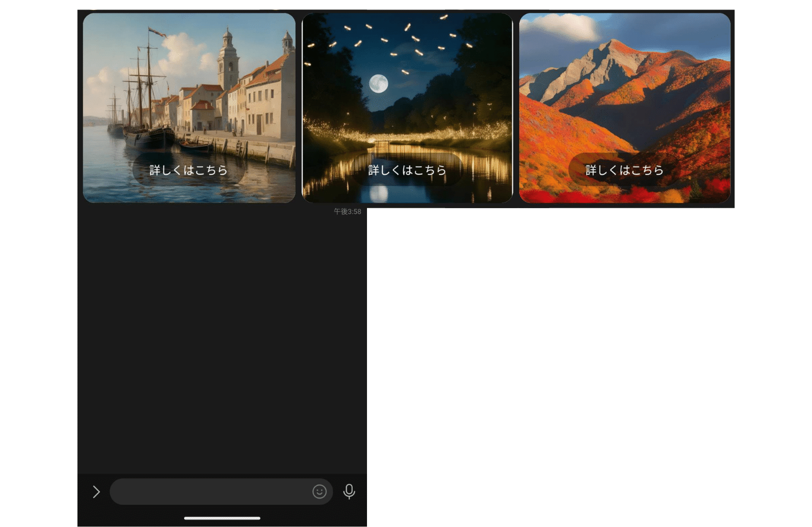The height and width of the screenshot is (527, 812).
Task: Open the harbor town painting card
Action: point(189,108)
